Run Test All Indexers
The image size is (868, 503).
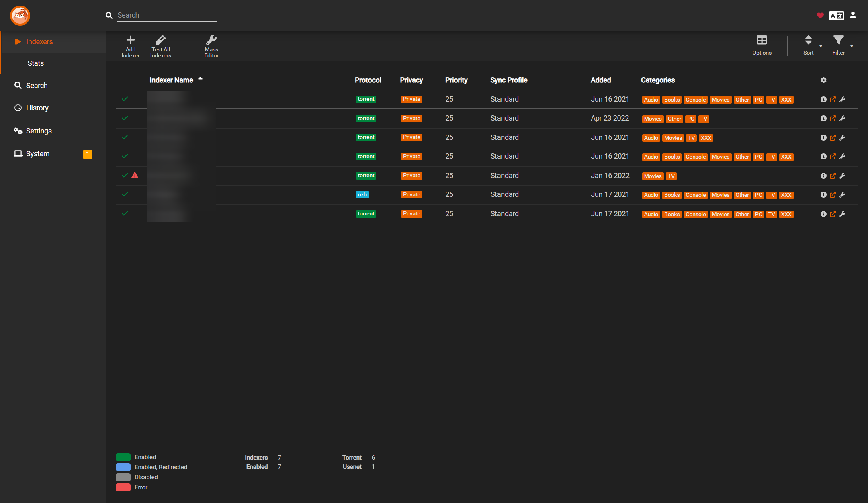tap(160, 45)
